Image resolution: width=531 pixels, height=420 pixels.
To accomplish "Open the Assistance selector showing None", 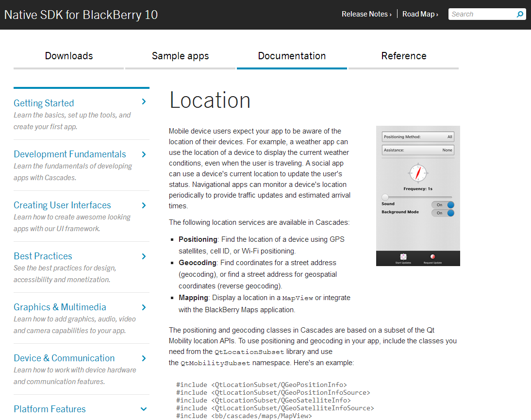I will click(x=418, y=150).
